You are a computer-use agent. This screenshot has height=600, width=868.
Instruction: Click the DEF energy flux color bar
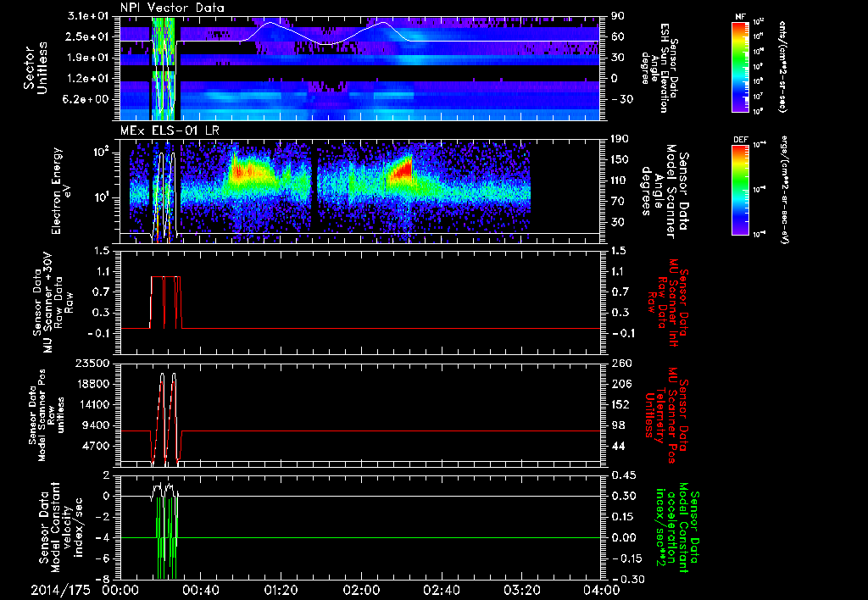tap(740, 190)
